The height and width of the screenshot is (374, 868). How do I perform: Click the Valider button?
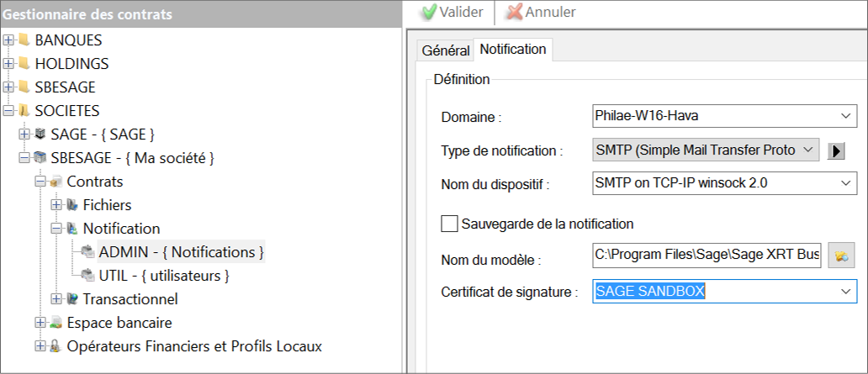click(x=452, y=12)
